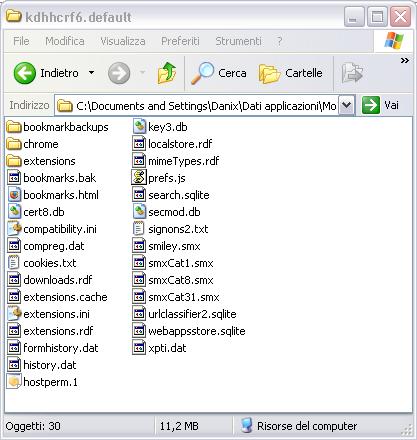Close the kdhhcrf6.default window

click(400, 17)
